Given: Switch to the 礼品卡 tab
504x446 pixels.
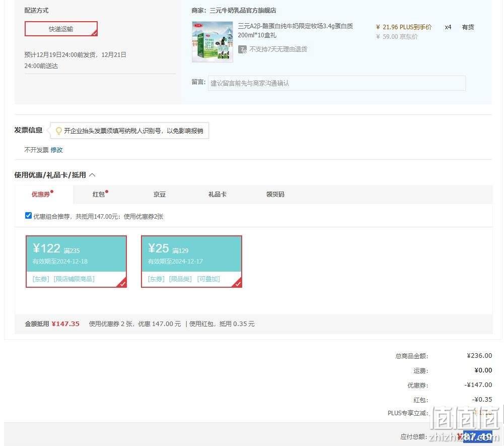Looking at the screenshot, I should point(218,195).
